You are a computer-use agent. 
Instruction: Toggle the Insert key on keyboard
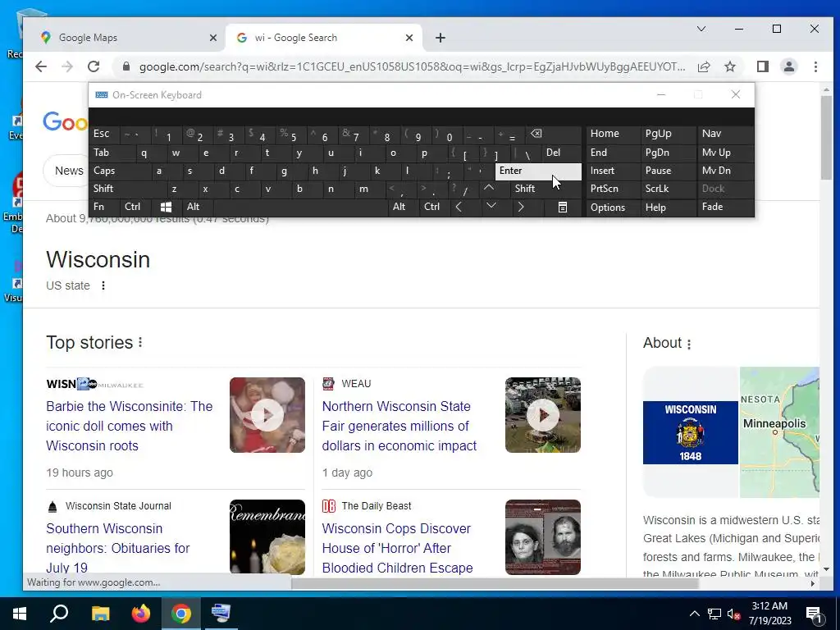(613, 171)
